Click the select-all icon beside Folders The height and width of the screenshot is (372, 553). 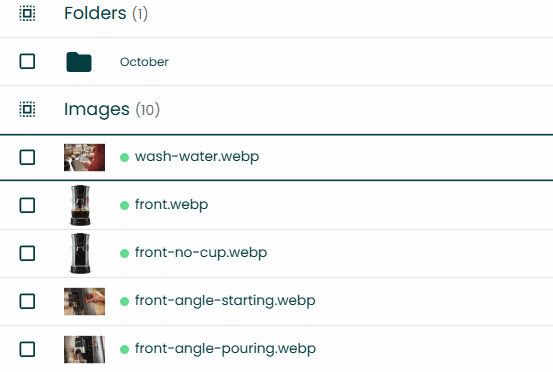[x=27, y=13]
